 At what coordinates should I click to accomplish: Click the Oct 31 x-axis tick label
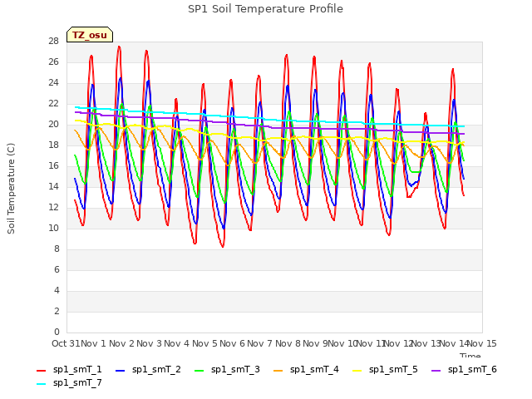point(66,343)
